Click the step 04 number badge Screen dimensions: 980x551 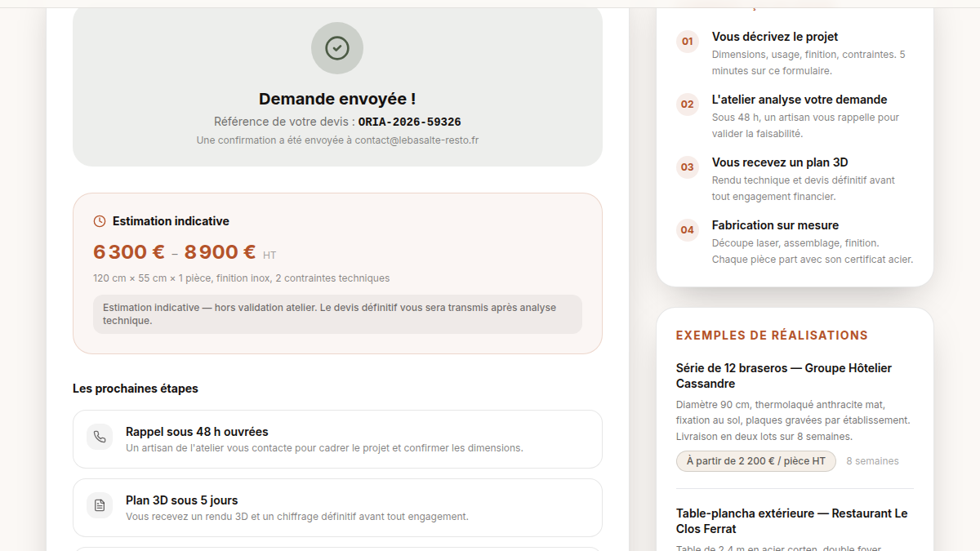click(688, 230)
